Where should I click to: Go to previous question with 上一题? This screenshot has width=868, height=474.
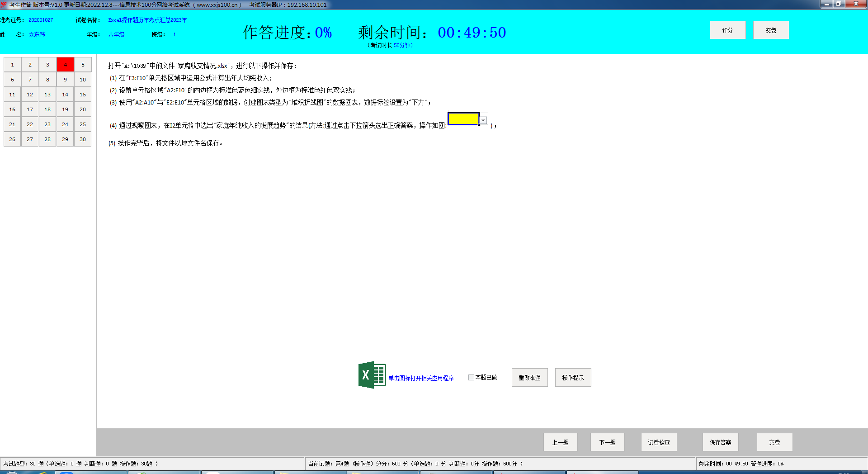coord(560,442)
